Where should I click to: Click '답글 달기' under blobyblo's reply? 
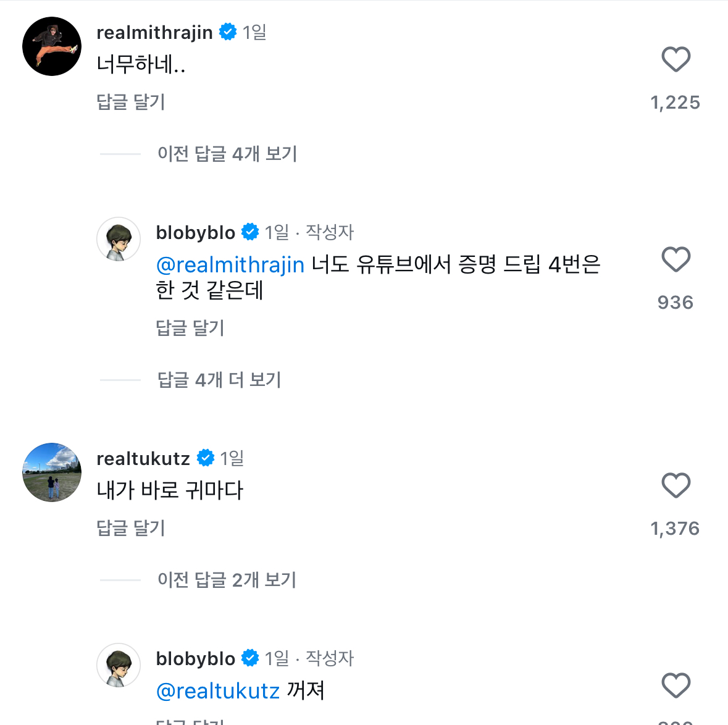(x=190, y=328)
